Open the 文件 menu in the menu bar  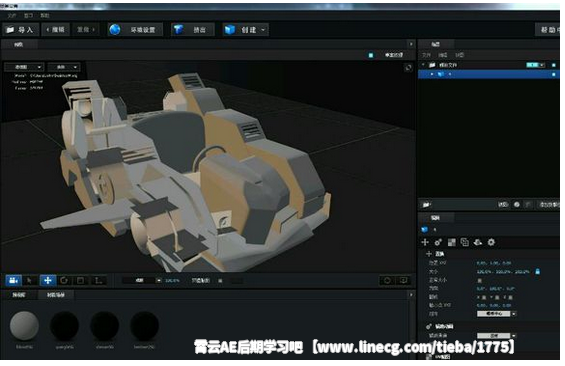(12, 15)
